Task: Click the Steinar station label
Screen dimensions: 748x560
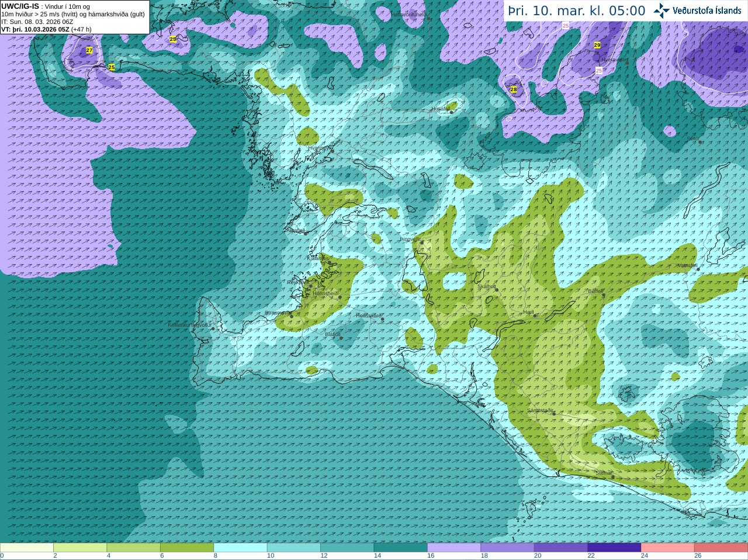Action: pos(604,473)
